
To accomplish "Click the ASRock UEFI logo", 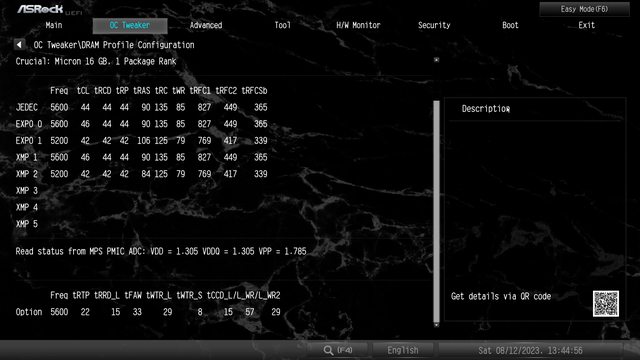I will [x=49, y=9].
